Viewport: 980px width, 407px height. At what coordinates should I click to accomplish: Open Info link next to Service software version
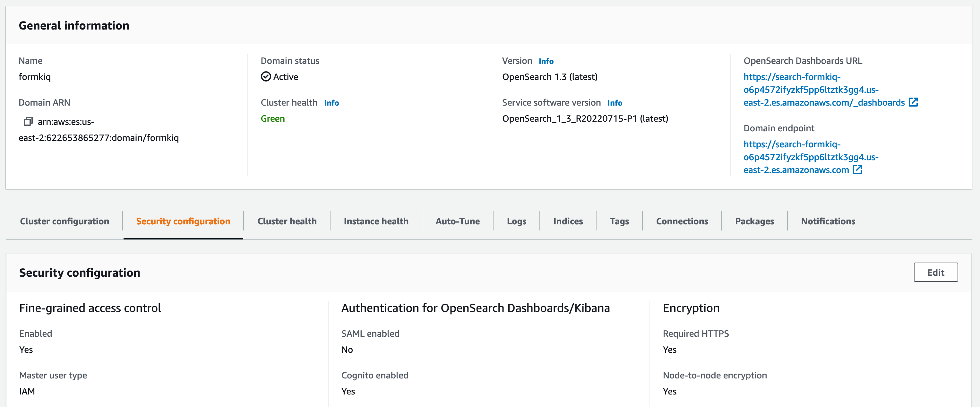pyautogui.click(x=615, y=103)
